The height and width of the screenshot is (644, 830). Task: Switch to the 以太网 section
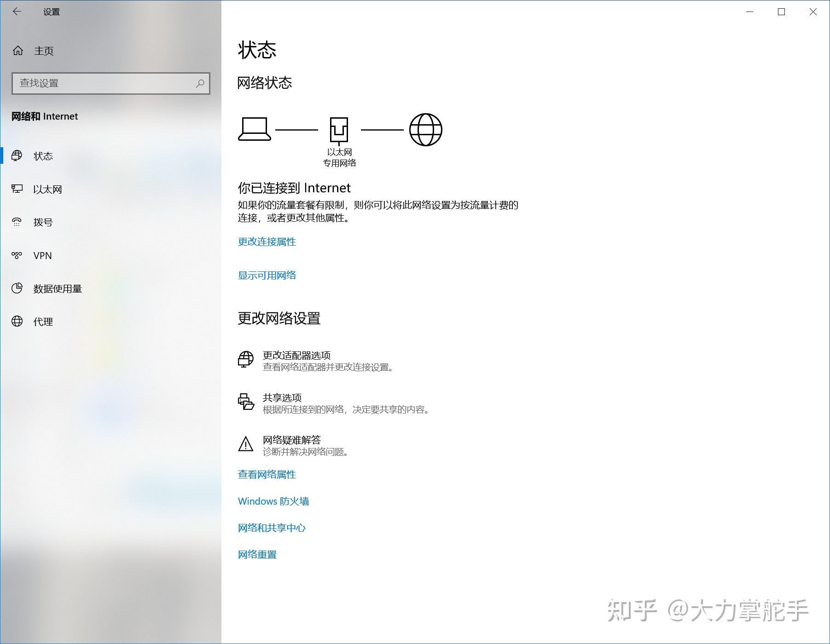[47, 189]
